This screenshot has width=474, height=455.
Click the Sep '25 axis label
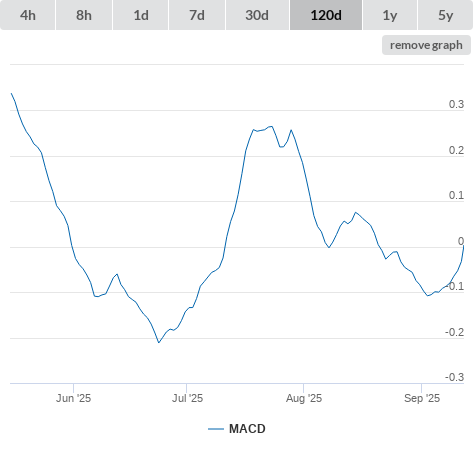422,398
